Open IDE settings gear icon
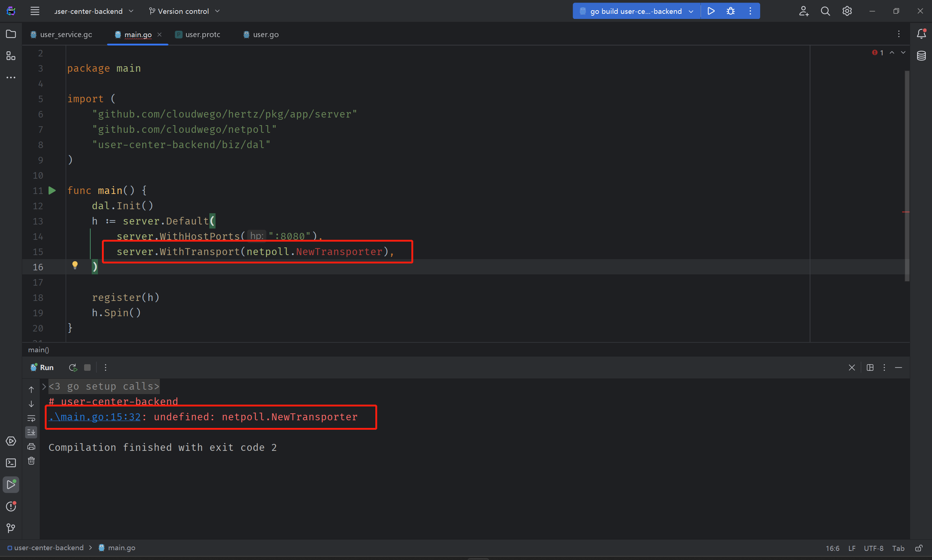The image size is (932, 560). tap(847, 11)
